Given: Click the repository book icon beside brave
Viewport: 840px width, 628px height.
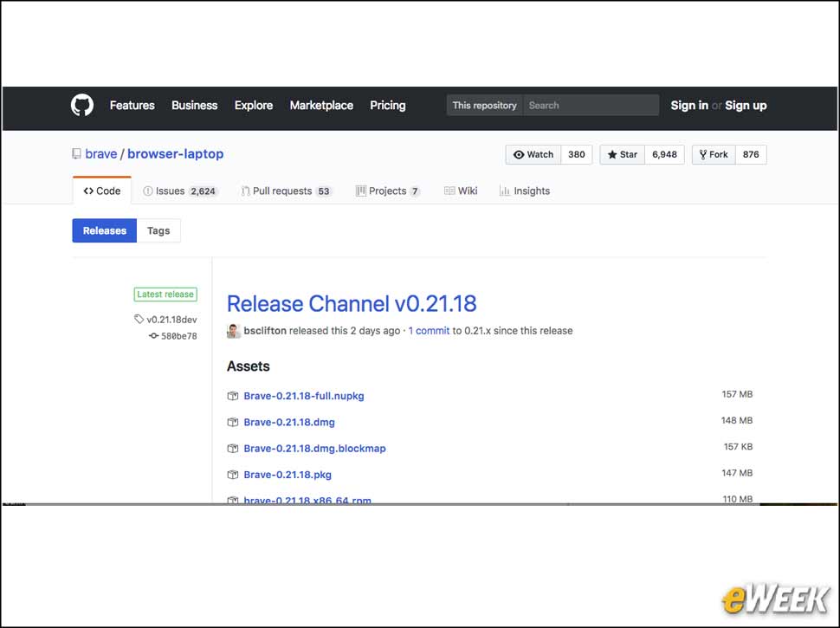Looking at the screenshot, I should coord(76,154).
